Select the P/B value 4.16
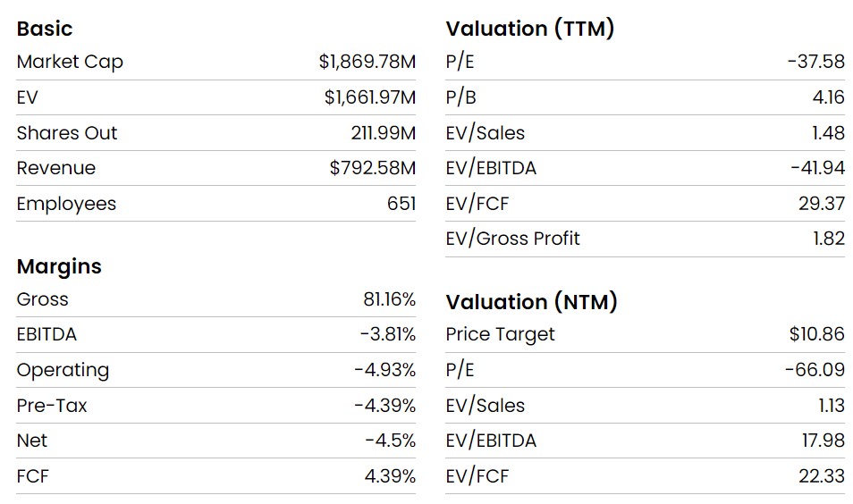Viewport: 853px width, 504px height. tap(828, 97)
